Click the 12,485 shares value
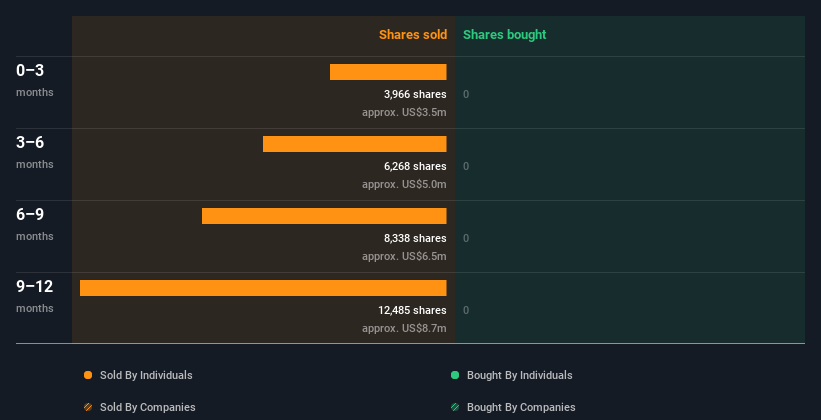This screenshot has height=420, width=821. tap(413, 310)
